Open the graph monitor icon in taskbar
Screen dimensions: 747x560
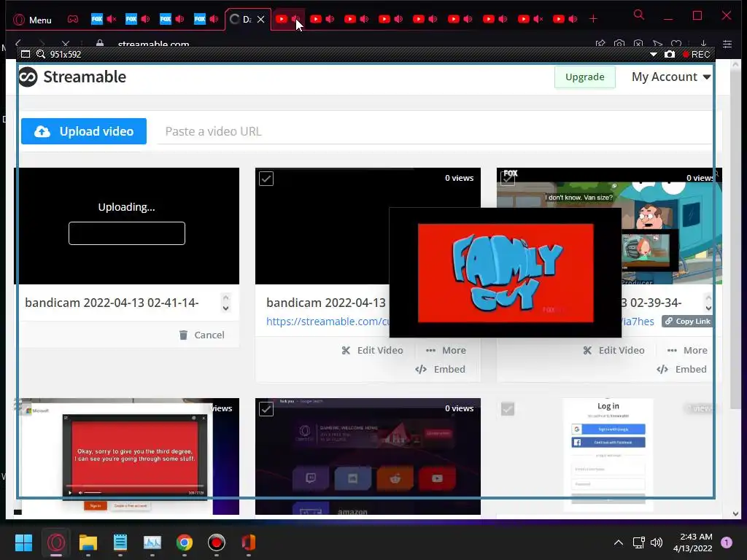tap(152, 542)
